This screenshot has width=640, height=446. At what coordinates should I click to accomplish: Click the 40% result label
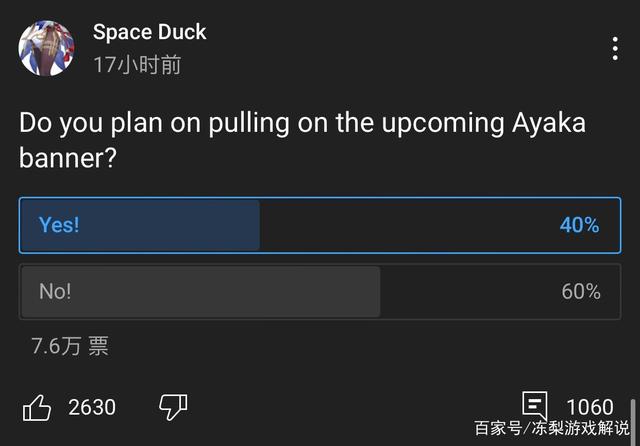click(579, 225)
